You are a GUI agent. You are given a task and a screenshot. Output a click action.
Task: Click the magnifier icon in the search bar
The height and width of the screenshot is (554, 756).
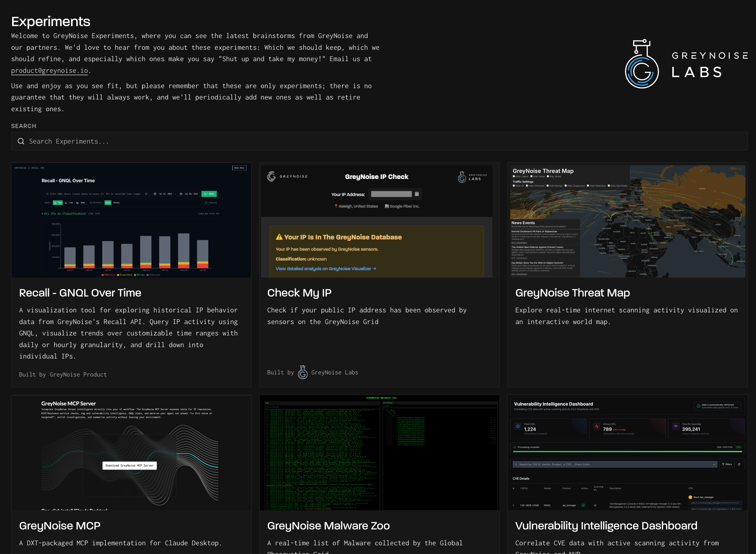21,141
